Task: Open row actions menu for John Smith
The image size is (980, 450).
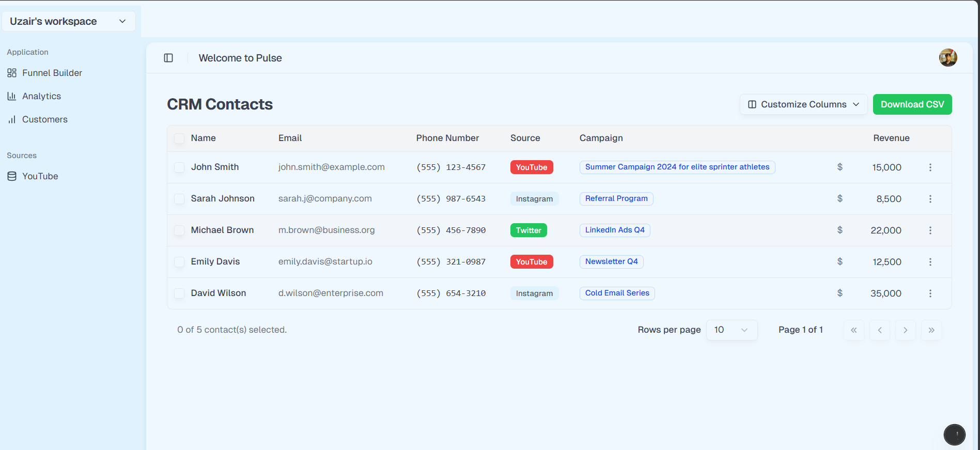Action: [930, 167]
